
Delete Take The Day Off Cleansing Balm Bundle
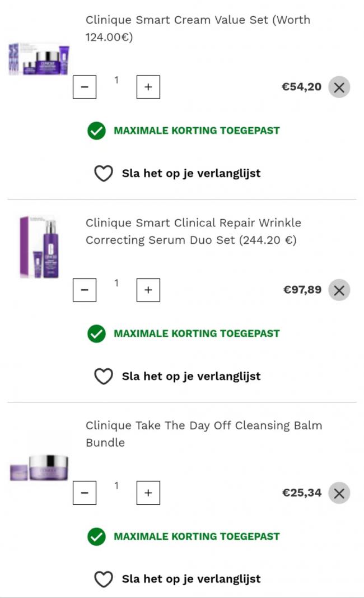tap(339, 493)
